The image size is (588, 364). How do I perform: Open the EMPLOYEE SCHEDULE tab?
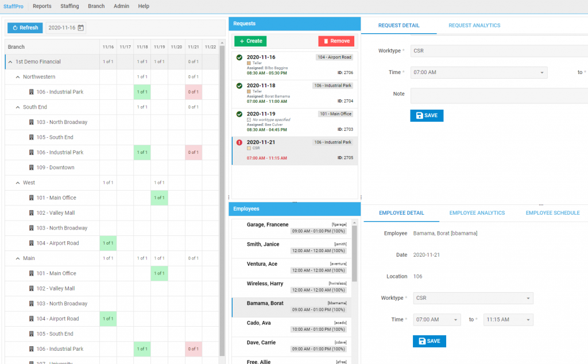(552, 213)
